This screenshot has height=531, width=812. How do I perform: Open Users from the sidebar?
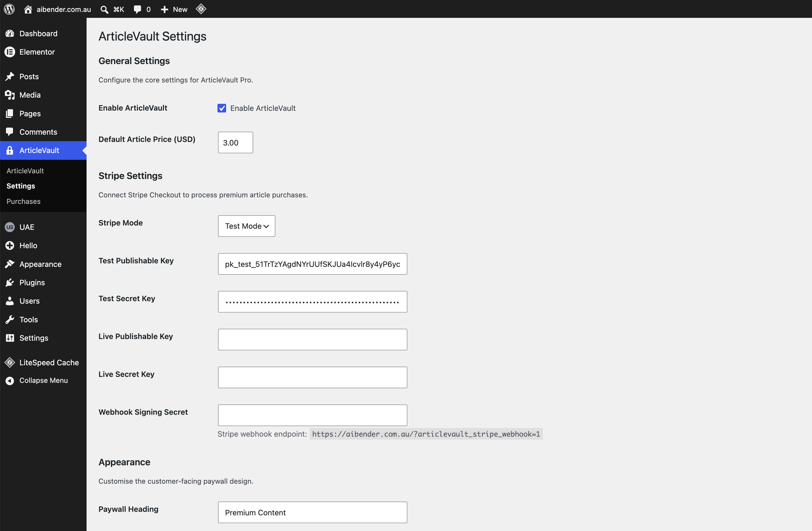point(43,301)
